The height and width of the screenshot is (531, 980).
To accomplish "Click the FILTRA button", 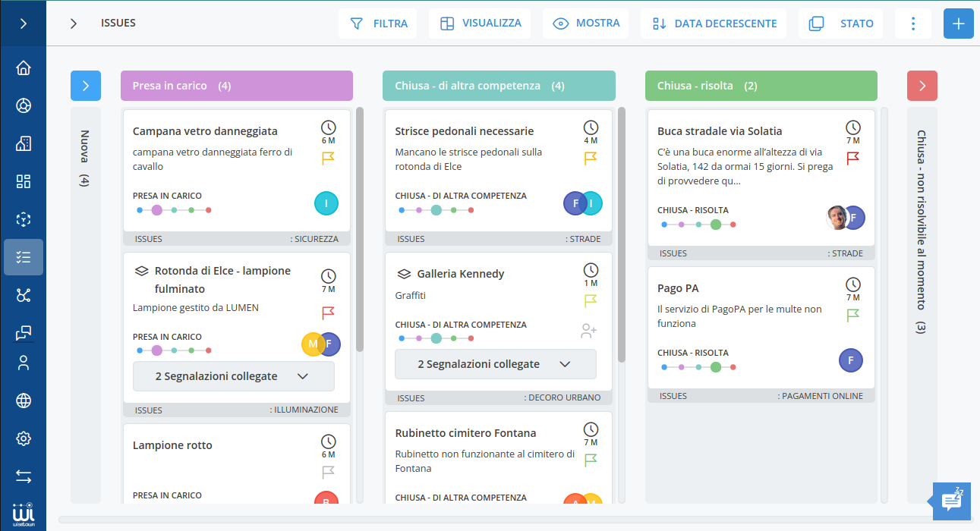I will tap(377, 24).
